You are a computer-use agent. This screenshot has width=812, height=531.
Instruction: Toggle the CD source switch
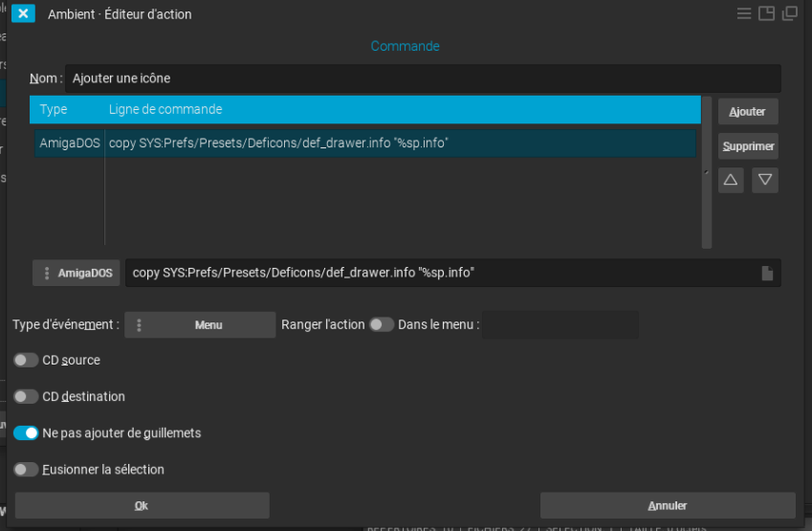coord(27,361)
